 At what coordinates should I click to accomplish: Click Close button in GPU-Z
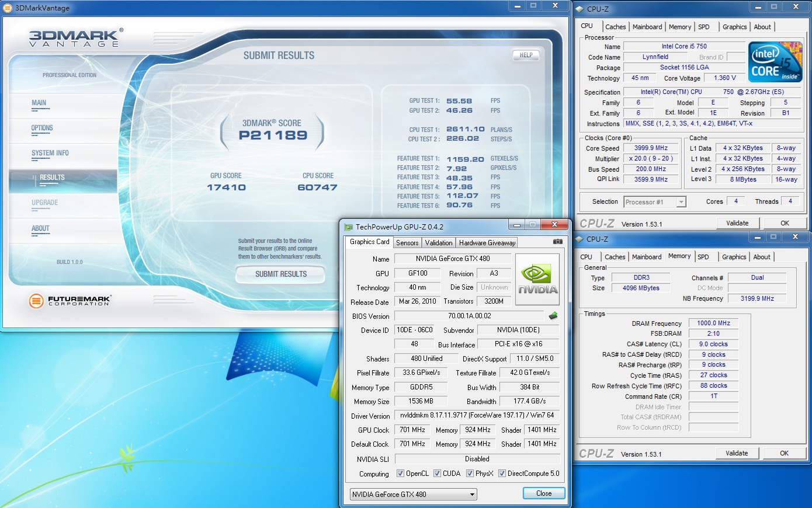click(x=544, y=493)
